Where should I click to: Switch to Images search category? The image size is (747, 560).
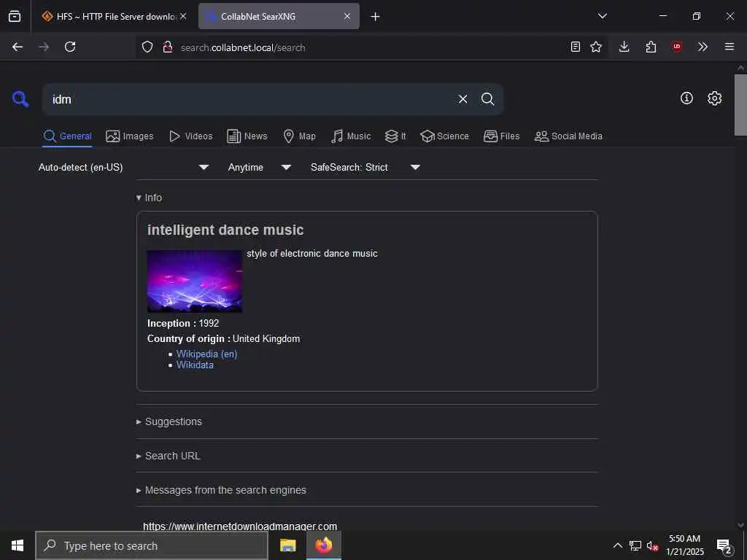click(x=130, y=136)
